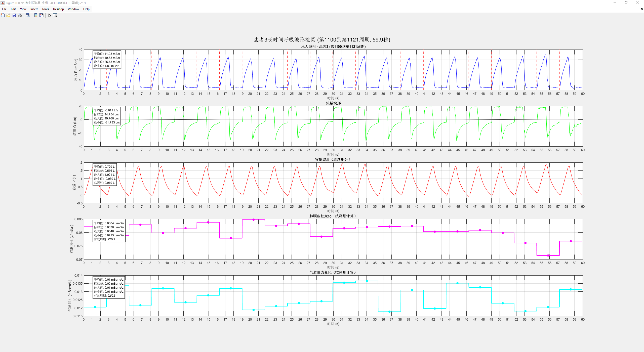
Task: Click the flow stat '平均值: -0.011 L/s'
Action: [x=106, y=110]
